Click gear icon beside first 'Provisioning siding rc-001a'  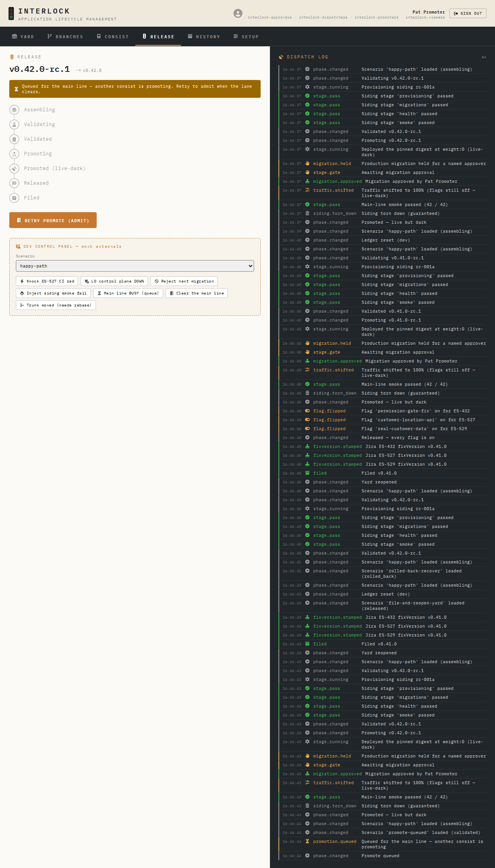pyautogui.click(x=307, y=87)
